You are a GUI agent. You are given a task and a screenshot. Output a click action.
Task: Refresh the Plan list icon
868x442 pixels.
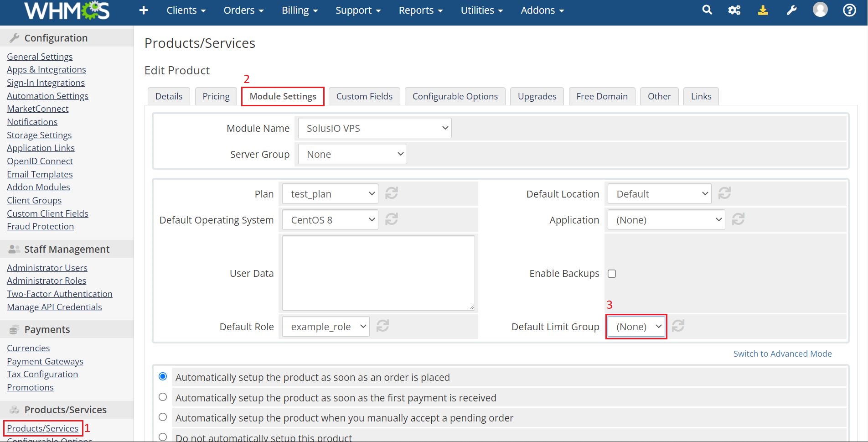point(392,193)
